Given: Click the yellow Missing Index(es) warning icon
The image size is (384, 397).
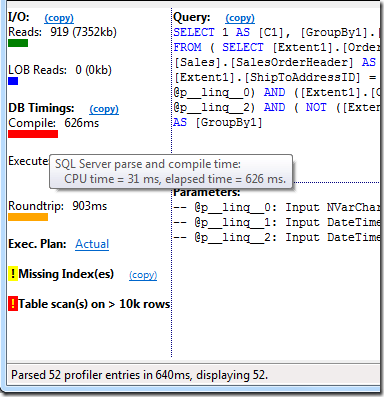Looking at the screenshot, I should [x=13, y=274].
